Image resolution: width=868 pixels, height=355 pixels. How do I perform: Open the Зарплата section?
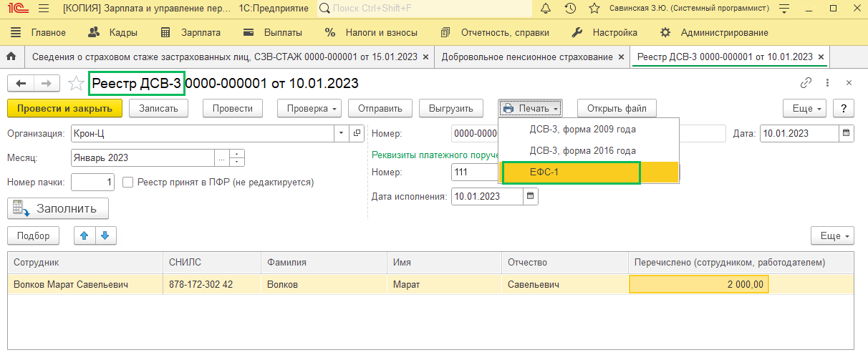click(x=191, y=32)
